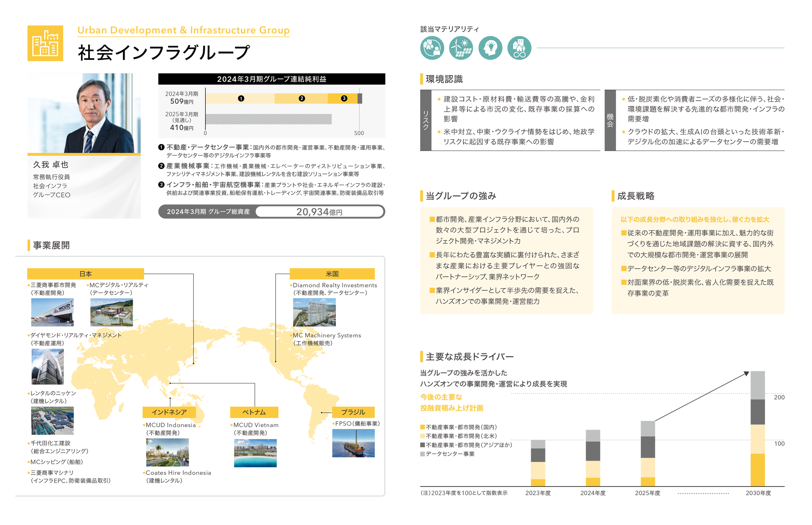Click the 成長戦略 section heading

coord(636,196)
